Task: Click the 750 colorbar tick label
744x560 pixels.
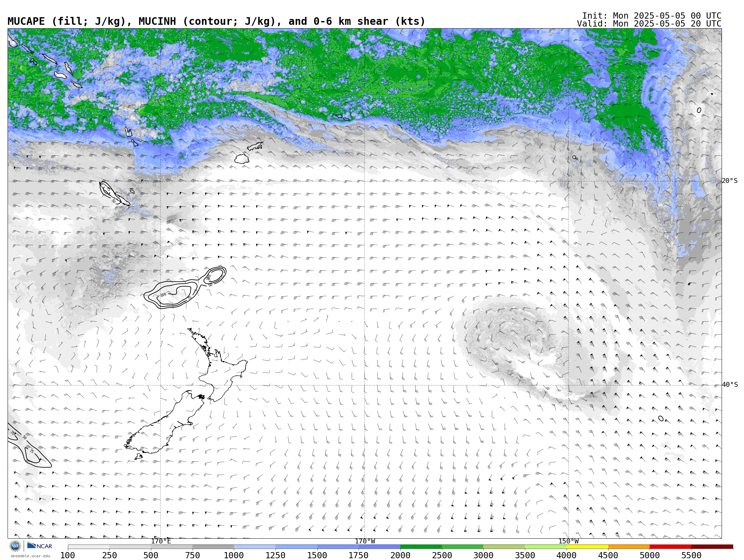Action: tap(193, 556)
